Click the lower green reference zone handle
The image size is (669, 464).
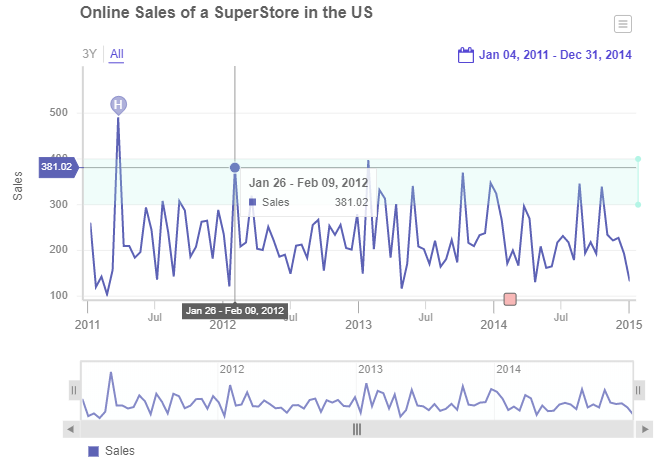click(x=638, y=205)
